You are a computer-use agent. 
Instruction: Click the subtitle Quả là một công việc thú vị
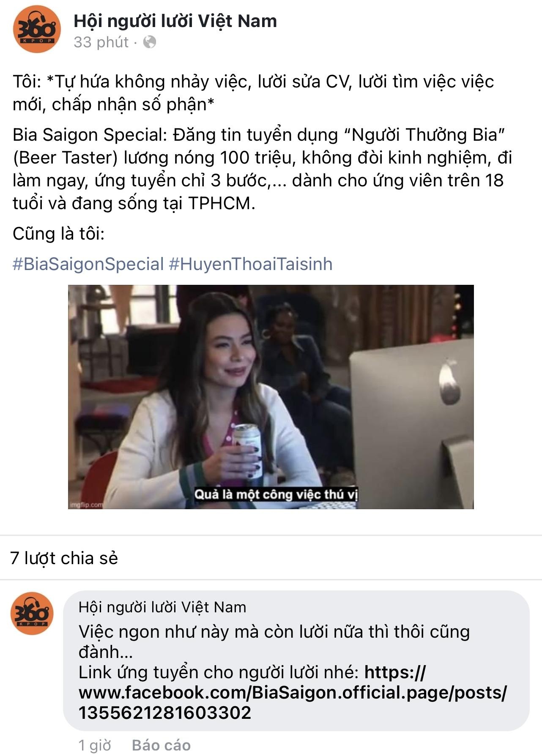pyautogui.click(x=276, y=494)
